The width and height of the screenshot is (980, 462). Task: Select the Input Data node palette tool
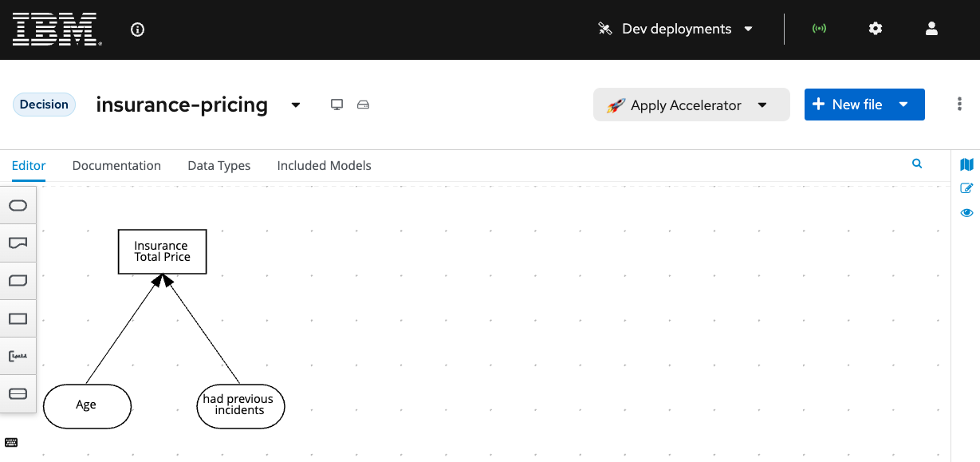[18, 206]
